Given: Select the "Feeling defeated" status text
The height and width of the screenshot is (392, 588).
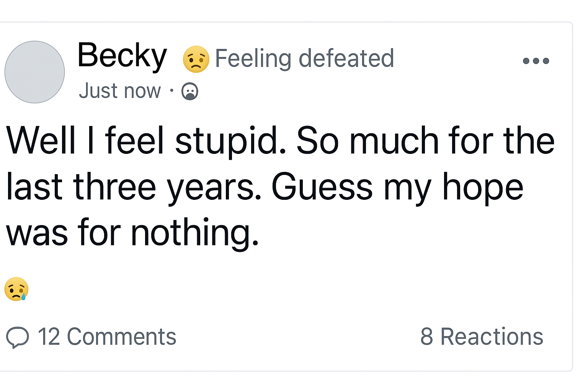Looking at the screenshot, I should point(304,59).
